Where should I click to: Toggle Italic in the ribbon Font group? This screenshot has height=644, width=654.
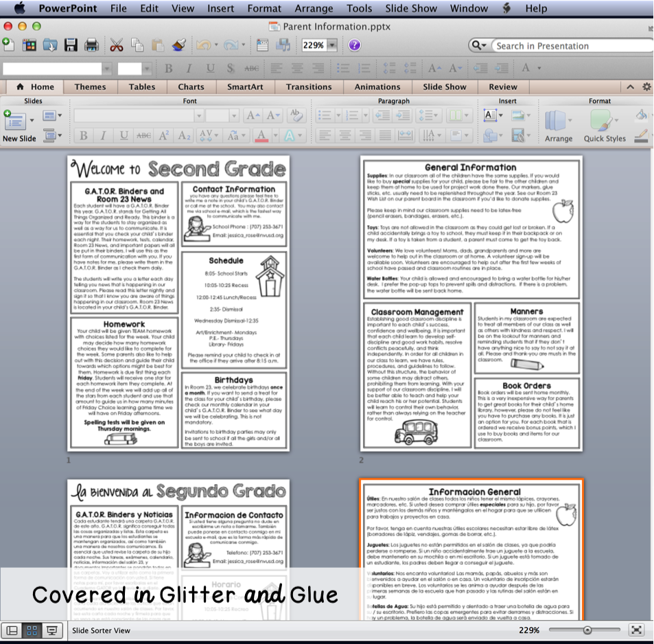point(103,135)
